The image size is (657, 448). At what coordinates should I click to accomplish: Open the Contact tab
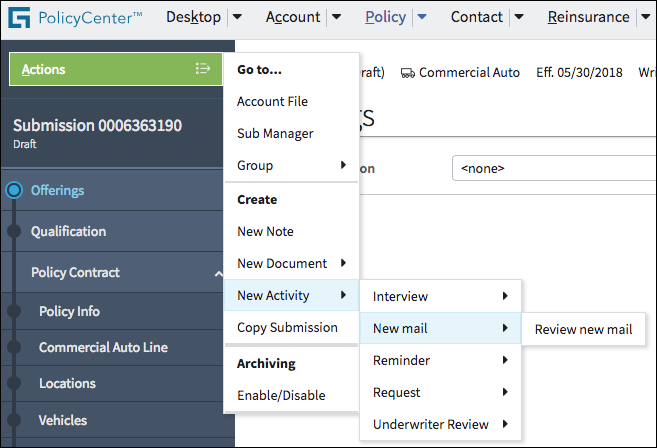coord(477,17)
